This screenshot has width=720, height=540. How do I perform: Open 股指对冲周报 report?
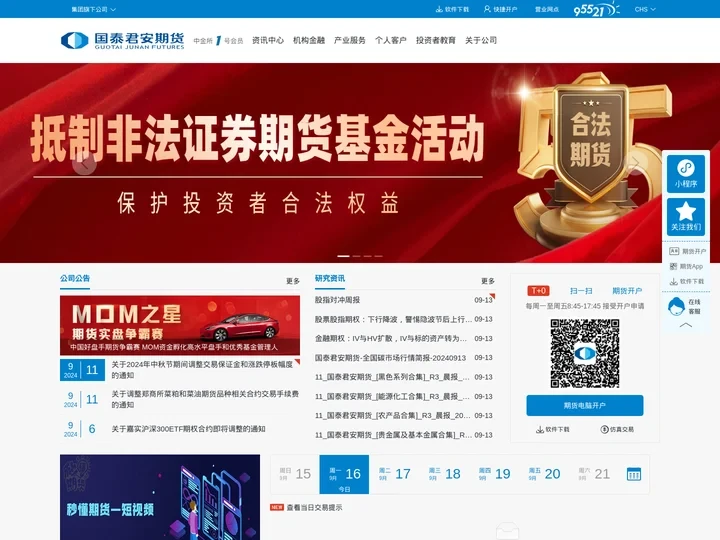(x=338, y=300)
